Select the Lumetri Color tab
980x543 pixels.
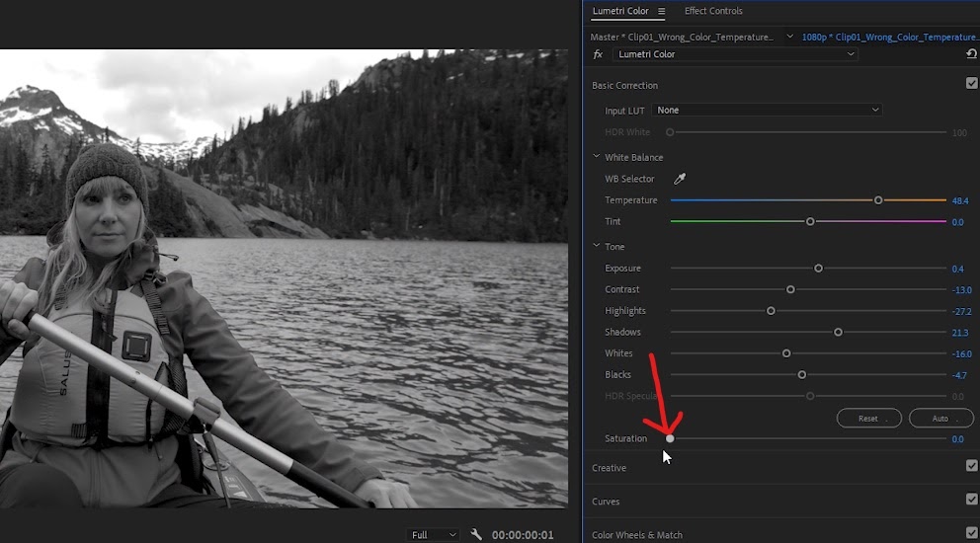pos(620,11)
